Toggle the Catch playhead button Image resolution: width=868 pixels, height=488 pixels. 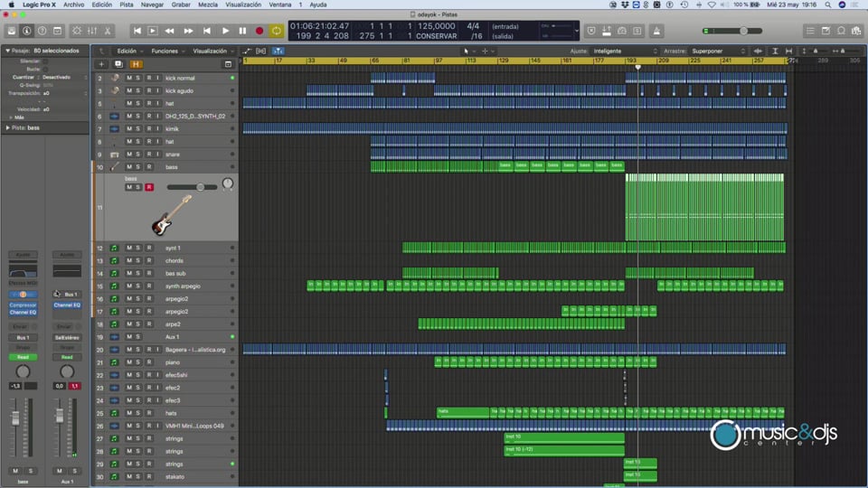(278, 51)
